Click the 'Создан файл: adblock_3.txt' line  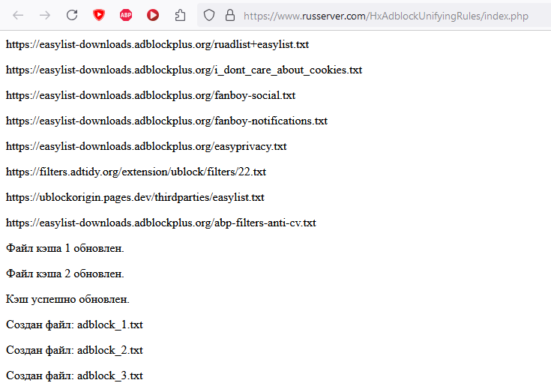coord(74,376)
